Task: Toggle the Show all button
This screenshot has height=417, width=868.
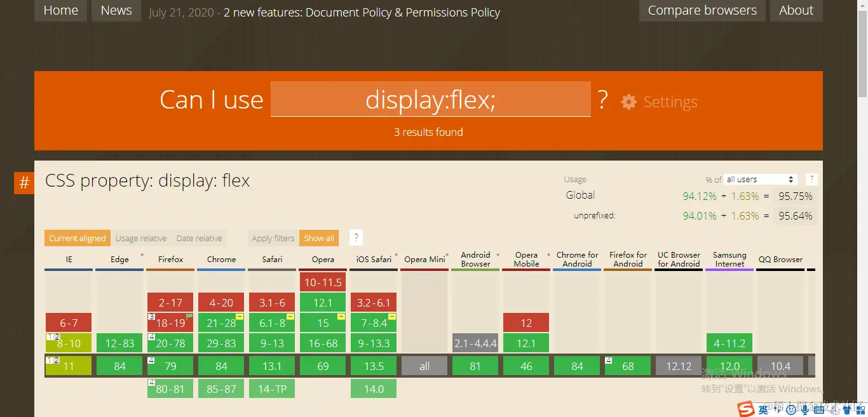Action: pos(319,238)
